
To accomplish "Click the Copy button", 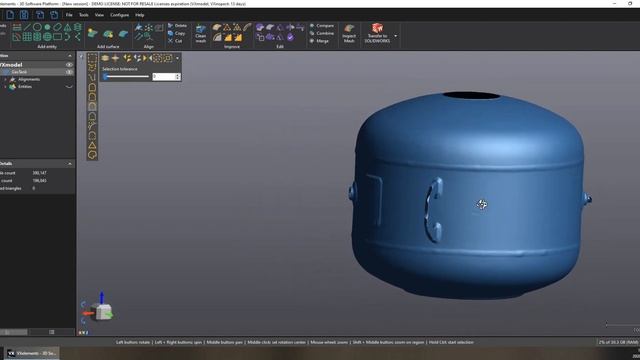I will click(x=177, y=33).
